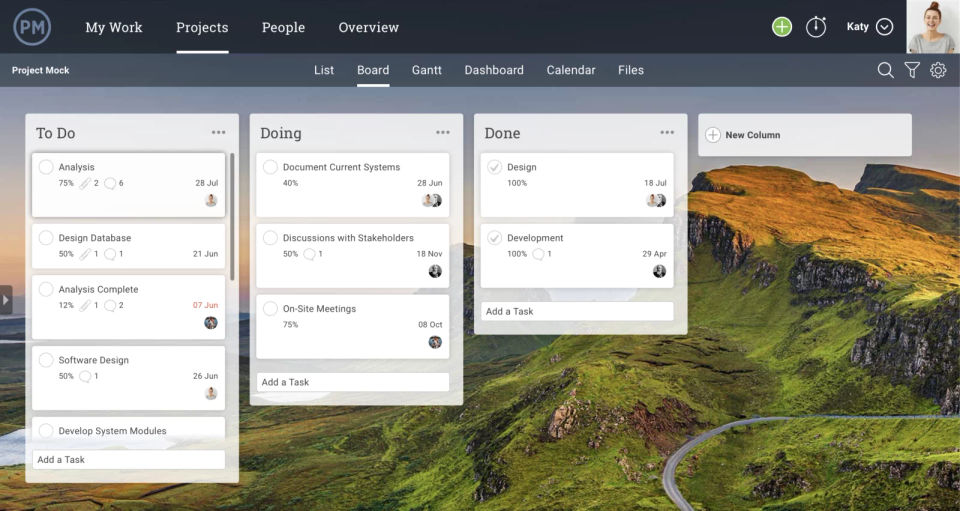Viewport: 960px width, 511px height.
Task: Open the To Do column options menu
Action: [219, 132]
